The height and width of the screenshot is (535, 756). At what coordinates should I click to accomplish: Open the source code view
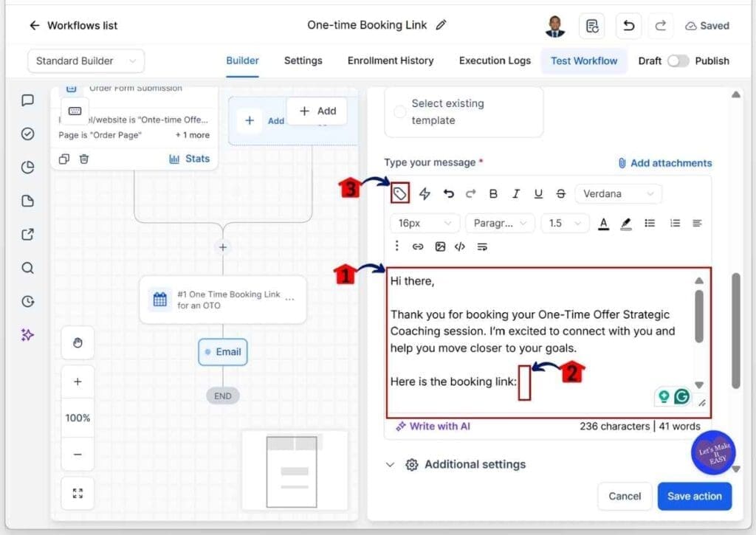click(x=460, y=246)
